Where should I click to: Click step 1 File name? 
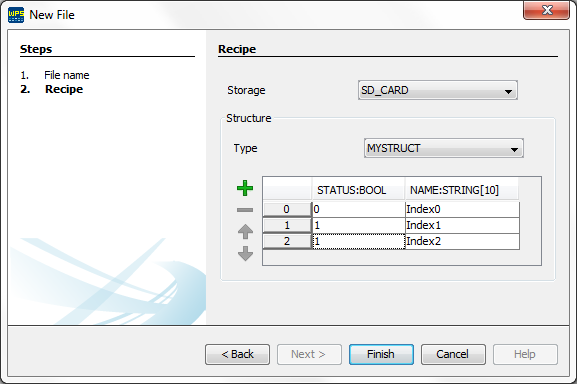click(x=67, y=75)
